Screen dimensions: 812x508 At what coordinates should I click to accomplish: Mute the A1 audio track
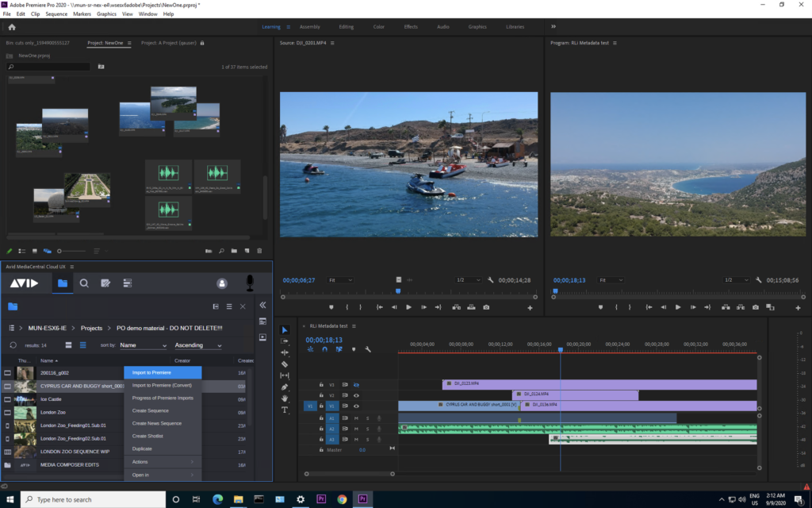pos(357,418)
